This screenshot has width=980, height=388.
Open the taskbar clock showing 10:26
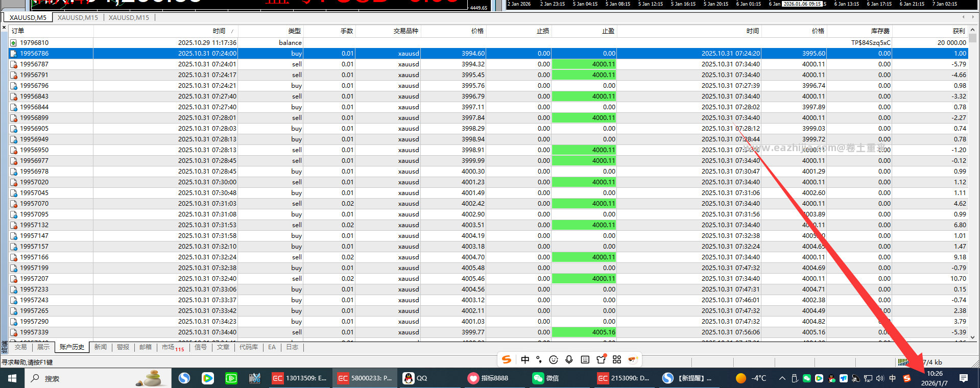click(935, 378)
